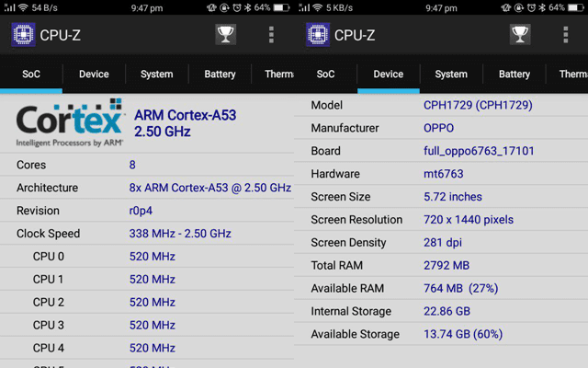588x368 pixels.
Task: Select the 520 MHz value for CPU 4
Action: tap(153, 348)
